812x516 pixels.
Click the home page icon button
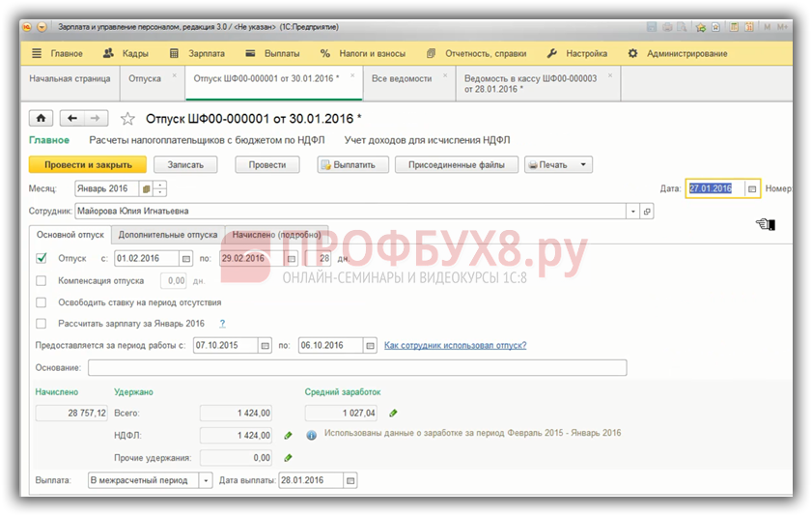pyautogui.click(x=41, y=119)
